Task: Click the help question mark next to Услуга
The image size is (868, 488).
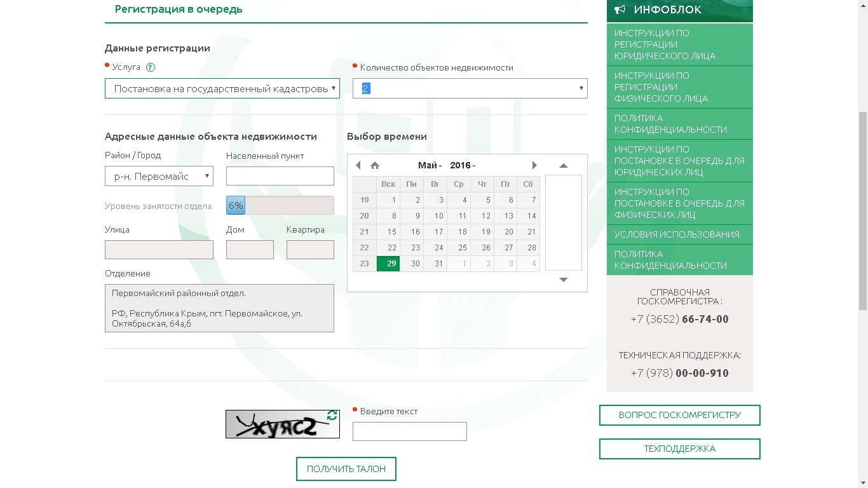Action: [x=151, y=67]
